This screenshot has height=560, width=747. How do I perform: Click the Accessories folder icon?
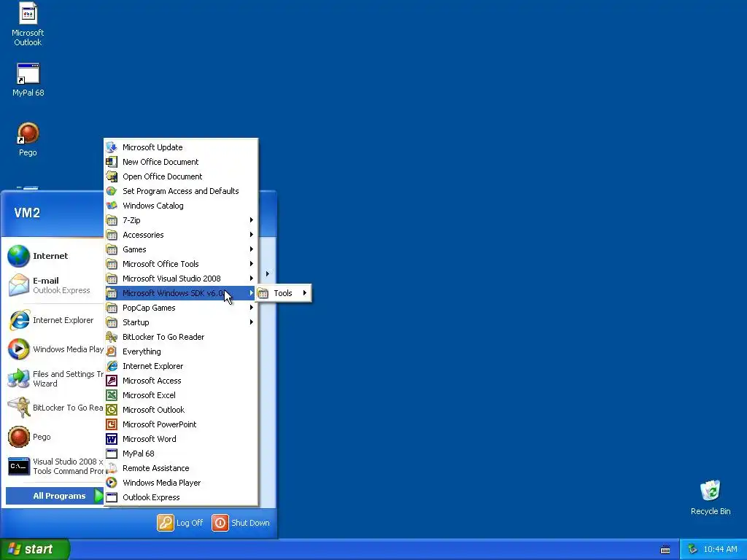[x=112, y=235]
